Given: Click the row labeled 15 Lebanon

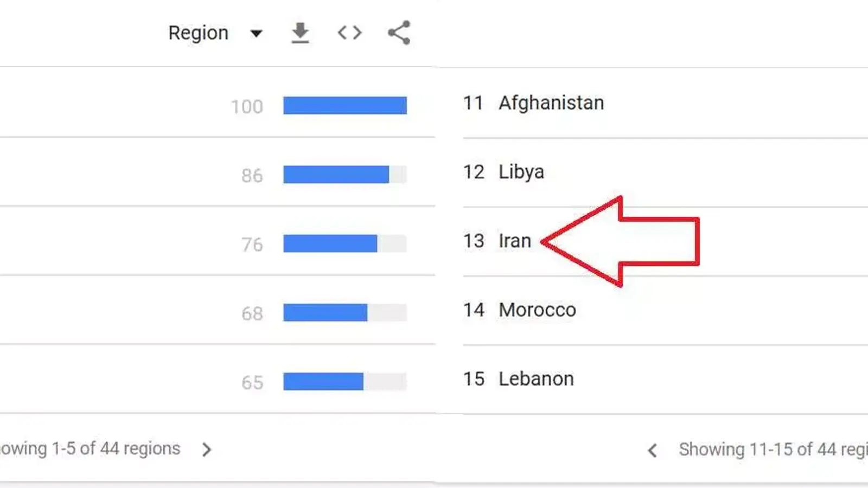Looking at the screenshot, I should tap(536, 378).
